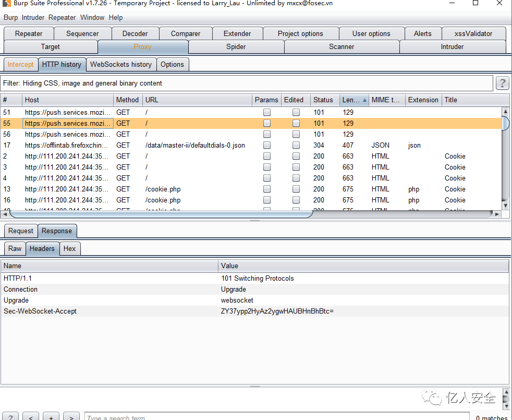The width and height of the screenshot is (512, 420).
Task: Toggle Params checkbox for row 17
Action: pyautogui.click(x=267, y=145)
